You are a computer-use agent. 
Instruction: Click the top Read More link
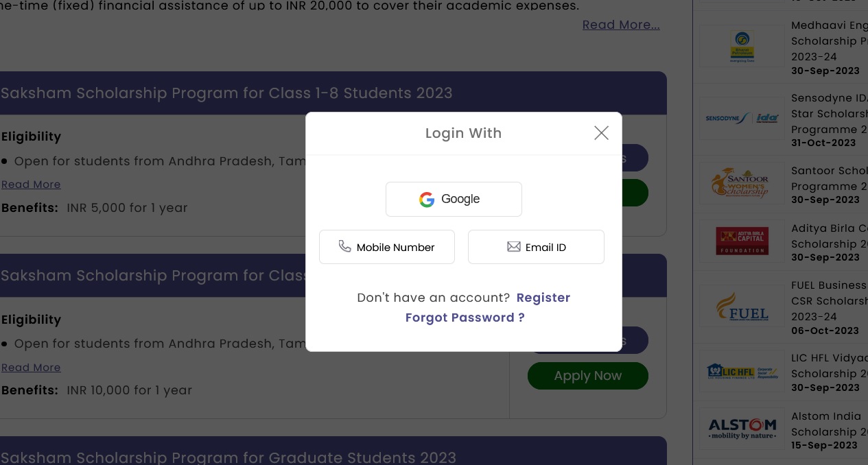[621, 25]
